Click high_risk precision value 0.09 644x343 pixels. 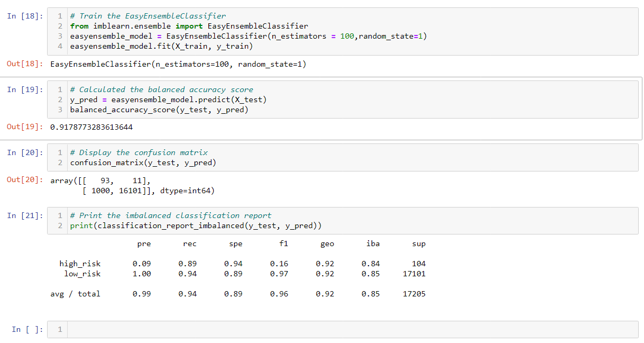(142, 264)
